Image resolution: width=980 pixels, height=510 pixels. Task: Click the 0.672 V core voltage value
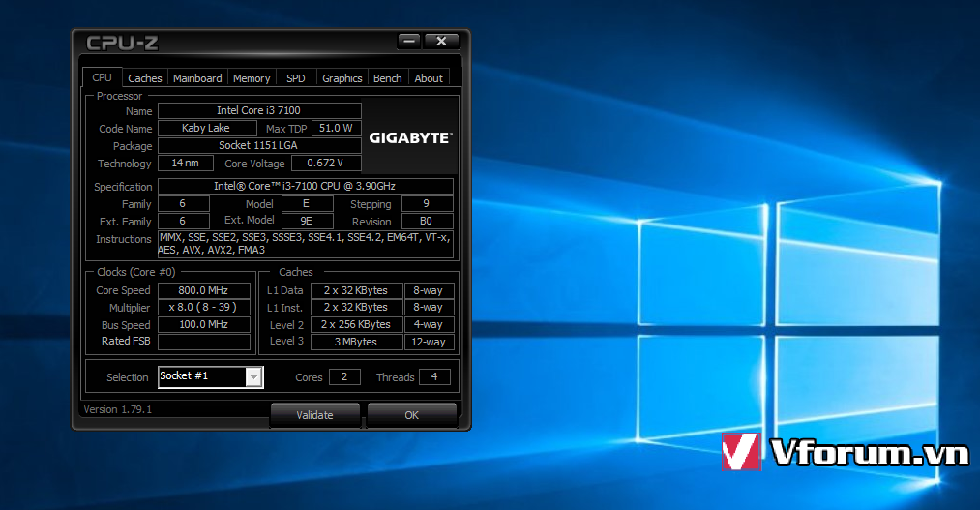[x=326, y=164]
